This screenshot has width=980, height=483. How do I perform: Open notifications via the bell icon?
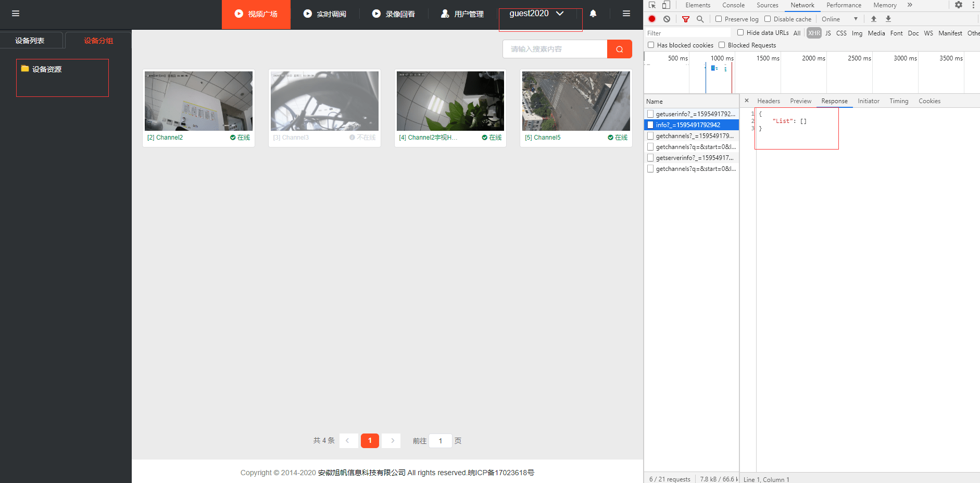point(593,14)
